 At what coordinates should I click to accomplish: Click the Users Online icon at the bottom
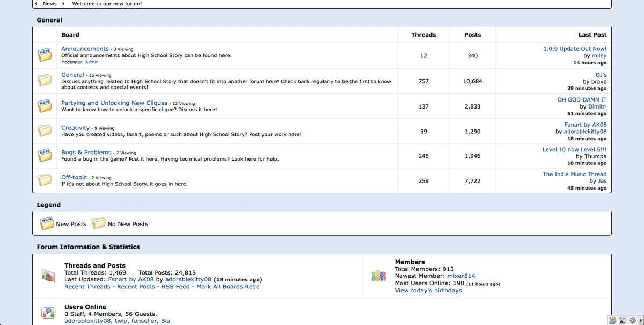pos(48,312)
